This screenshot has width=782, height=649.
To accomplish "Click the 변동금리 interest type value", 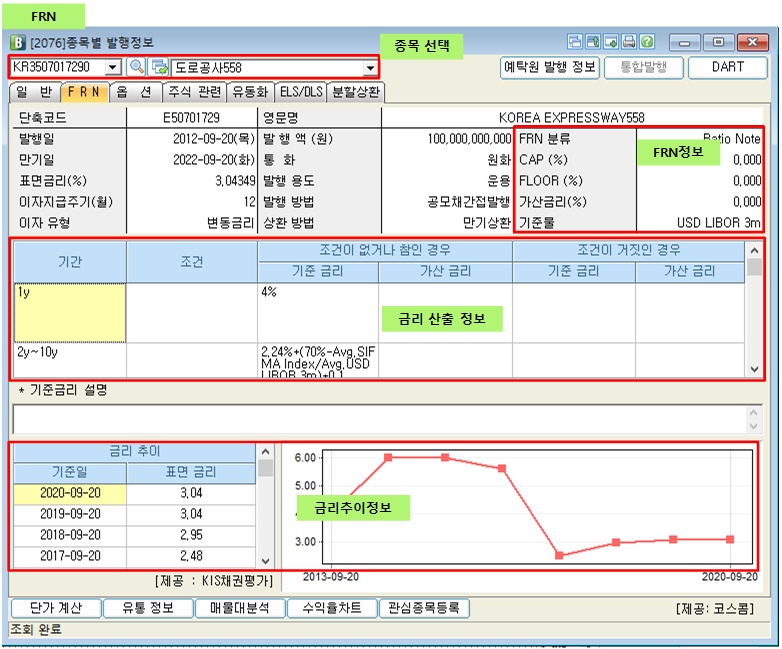I will point(230,223).
